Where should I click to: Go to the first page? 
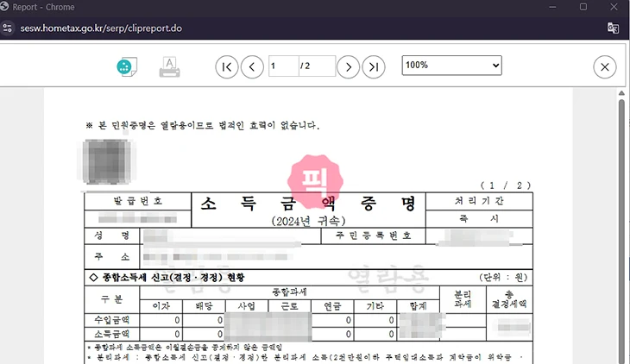(227, 67)
